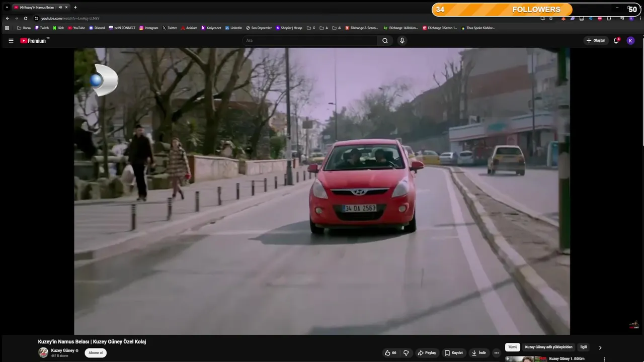Mute the tab via speaker icon

[x=60, y=8]
